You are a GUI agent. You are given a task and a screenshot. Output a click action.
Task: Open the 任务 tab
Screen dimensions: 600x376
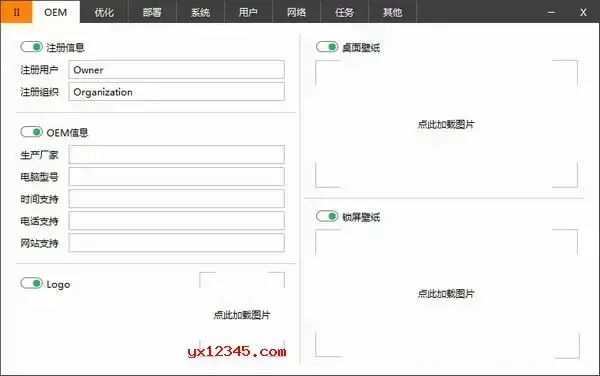pyautogui.click(x=344, y=12)
